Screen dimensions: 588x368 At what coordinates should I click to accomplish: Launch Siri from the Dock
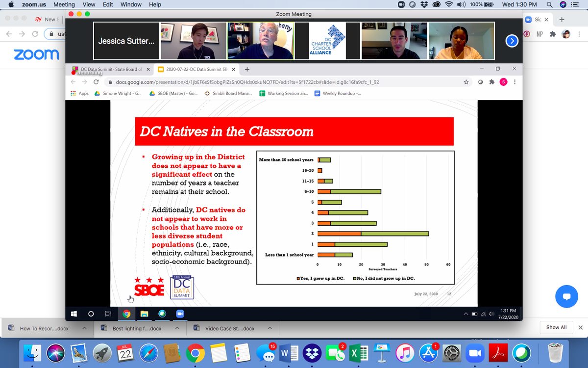56,353
